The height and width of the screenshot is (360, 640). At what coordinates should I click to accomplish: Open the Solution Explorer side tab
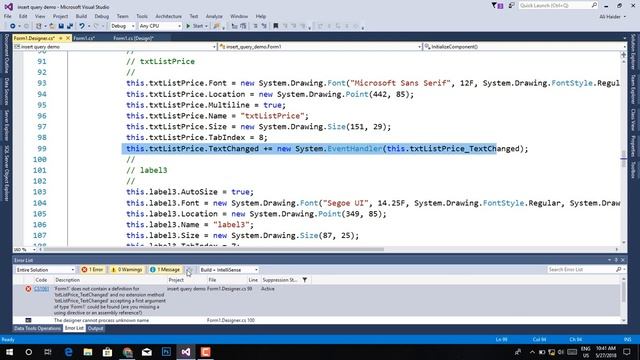(633, 52)
